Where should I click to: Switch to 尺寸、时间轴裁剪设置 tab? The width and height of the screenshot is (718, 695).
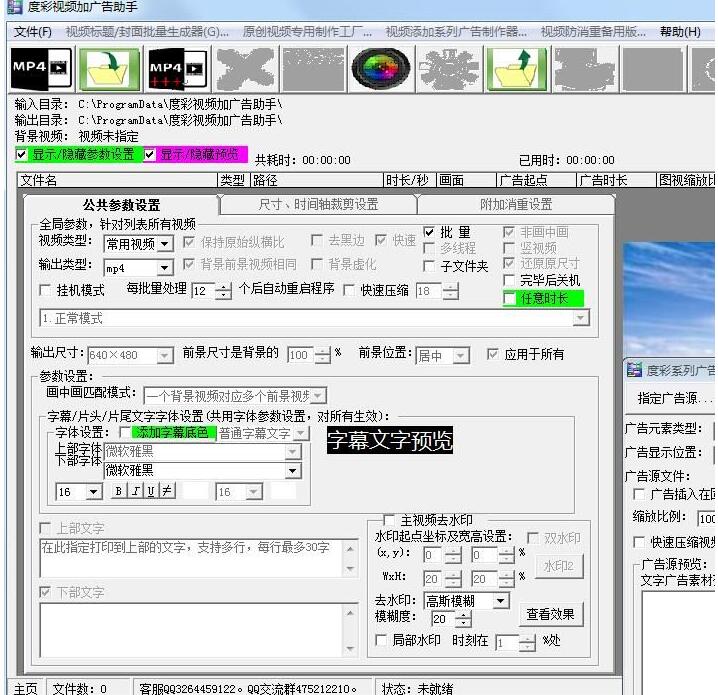click(x=318, y=204)
